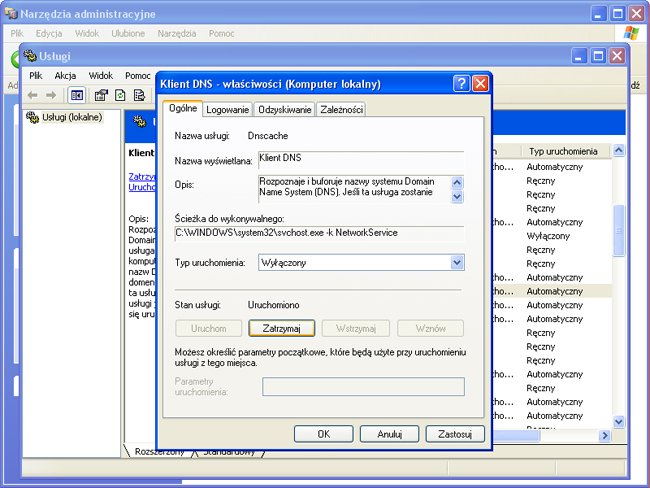Image resolution: width=650 pixels, height=488 pixels.
Task: Open Akcja menu in Usługi window
Action: tap(65, 75)
